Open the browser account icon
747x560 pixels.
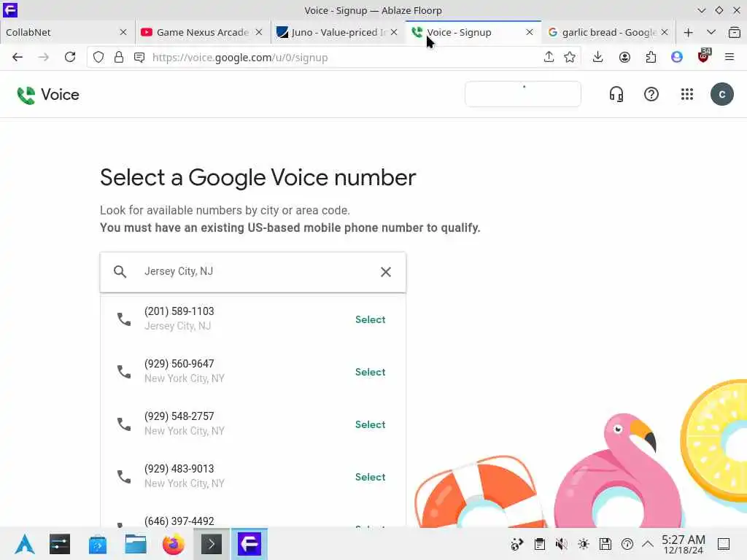click(624, 57)
